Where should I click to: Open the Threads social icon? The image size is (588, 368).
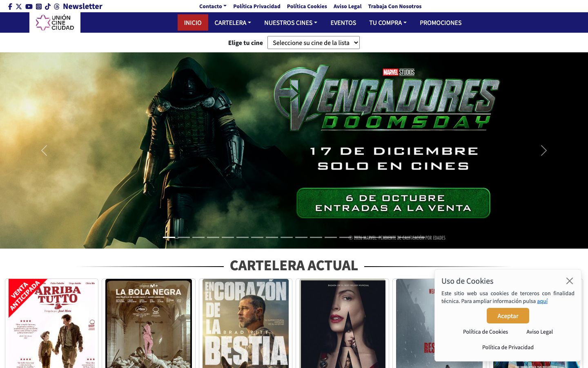[x=57, y=7]
